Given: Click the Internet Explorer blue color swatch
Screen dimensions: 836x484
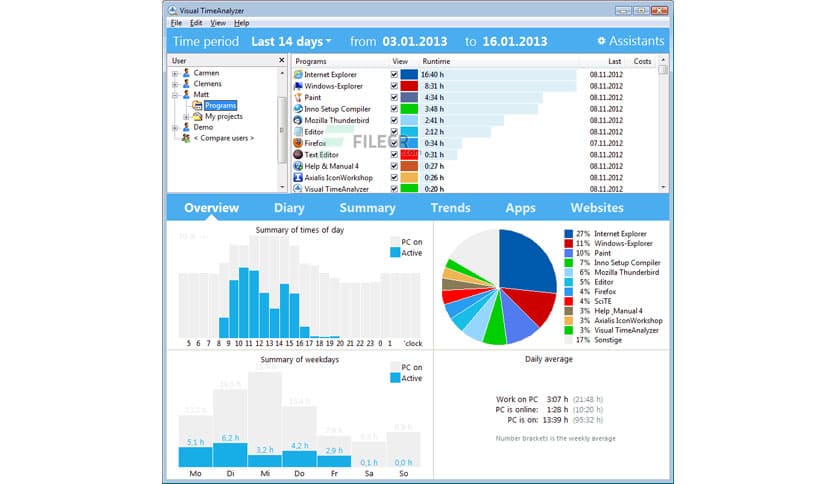Looking at the screenshot, I should (409, 75).
